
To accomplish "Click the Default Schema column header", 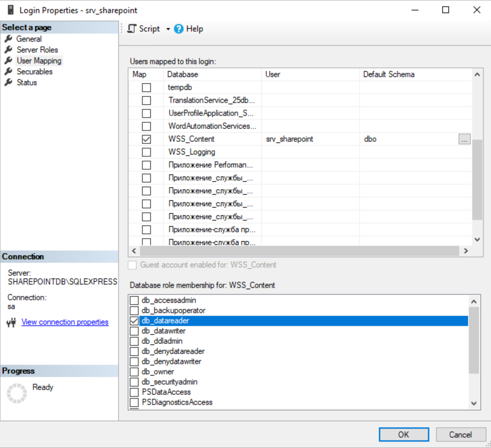I will point(416,74).
